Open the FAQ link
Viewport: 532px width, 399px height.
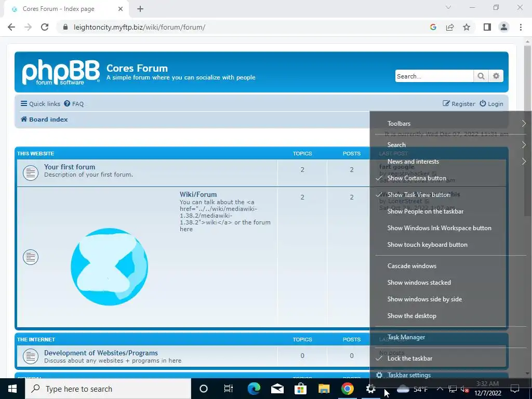(74, 104)
